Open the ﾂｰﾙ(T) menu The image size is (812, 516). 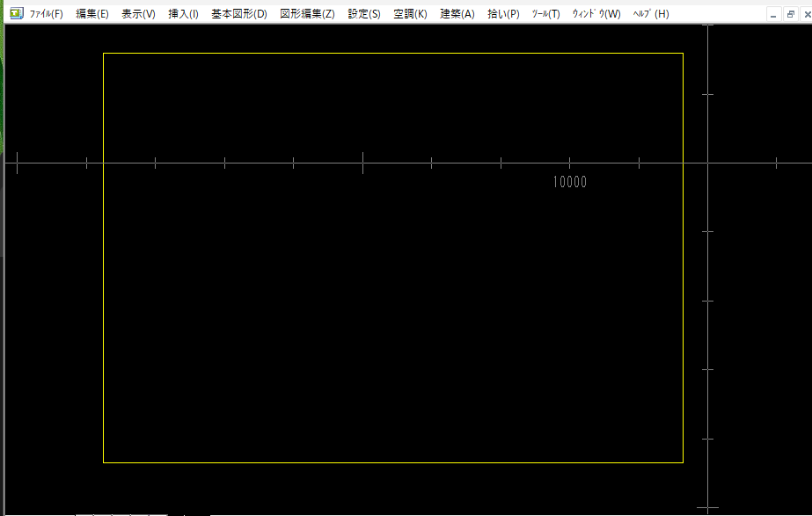545,14
